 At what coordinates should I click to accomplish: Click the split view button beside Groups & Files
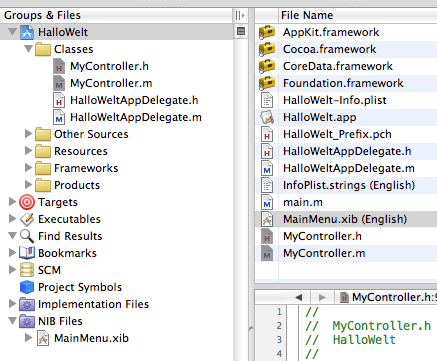[x=240, y=15]
